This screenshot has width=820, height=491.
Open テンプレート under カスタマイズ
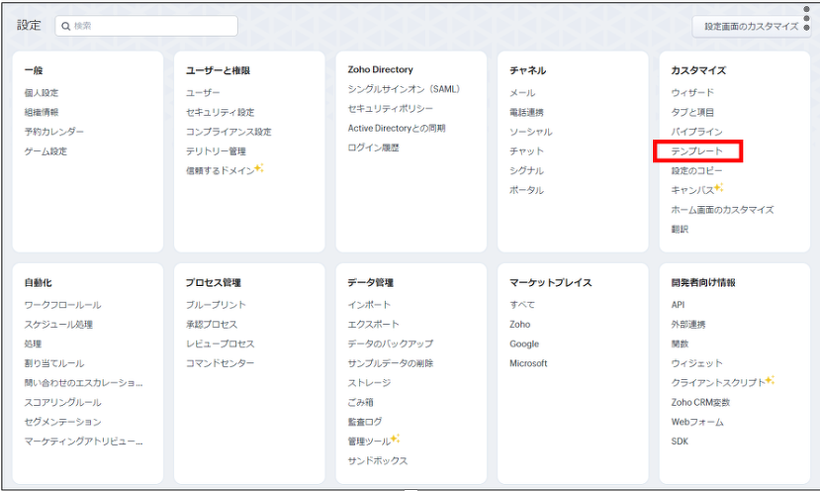point(698,151)
